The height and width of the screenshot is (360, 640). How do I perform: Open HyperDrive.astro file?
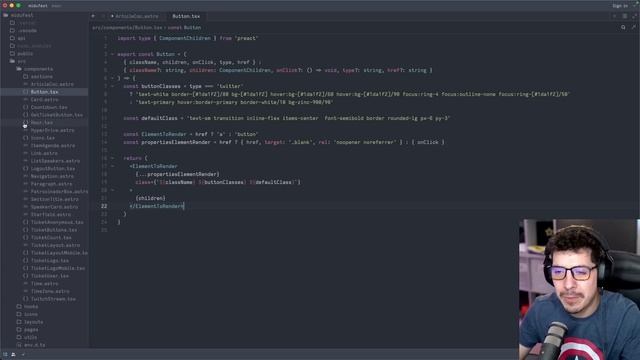(52, 130)
